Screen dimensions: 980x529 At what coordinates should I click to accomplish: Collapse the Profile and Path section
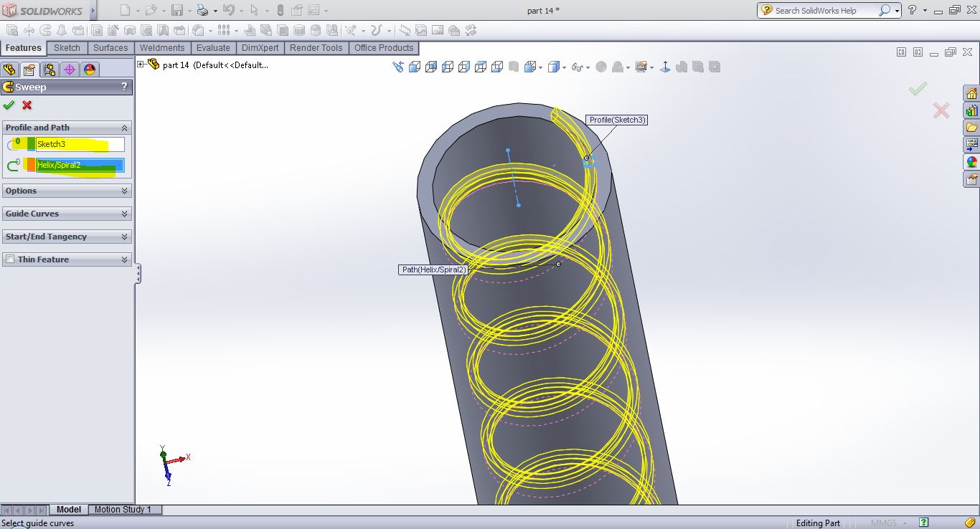coord(124,128)
